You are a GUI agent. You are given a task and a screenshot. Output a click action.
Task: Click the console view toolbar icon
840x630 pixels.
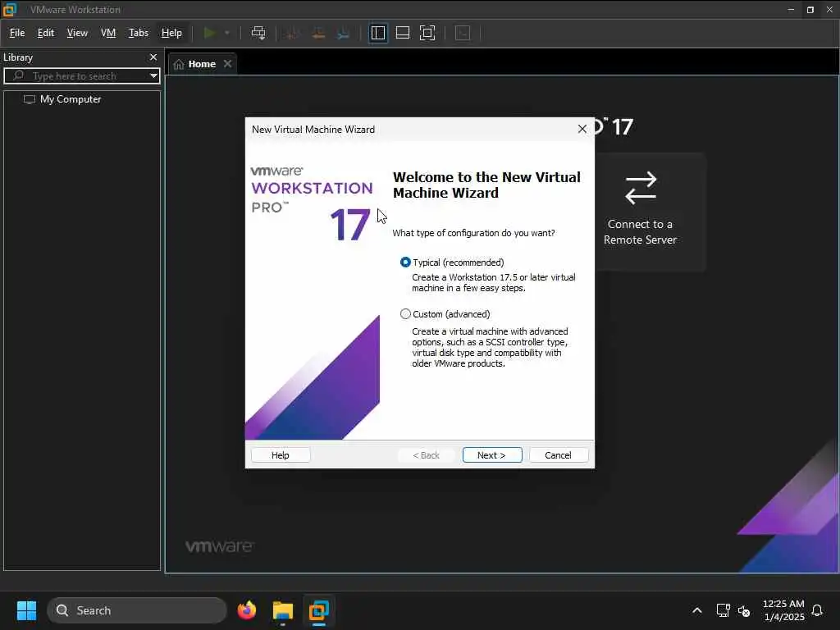(x=463, y=33)
